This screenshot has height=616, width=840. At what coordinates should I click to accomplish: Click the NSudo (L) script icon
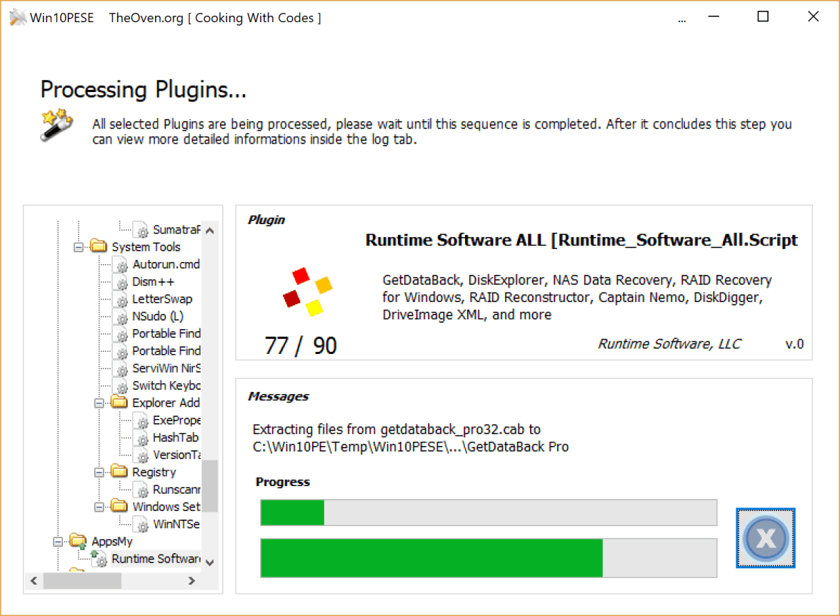122,316
